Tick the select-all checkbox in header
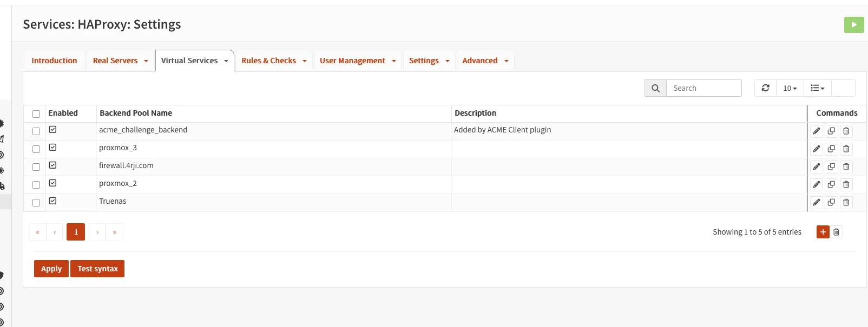This screenshot has height=327, width=868. 36,114
